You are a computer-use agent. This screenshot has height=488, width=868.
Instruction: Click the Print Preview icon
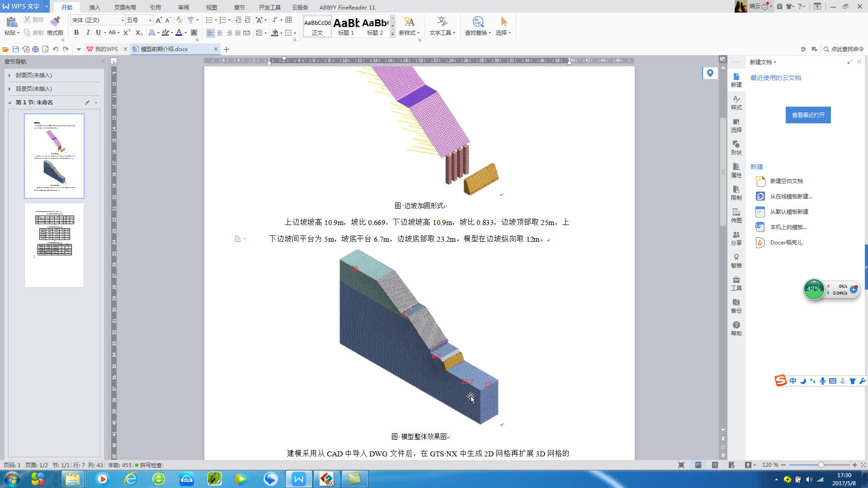tap(45, 49)
